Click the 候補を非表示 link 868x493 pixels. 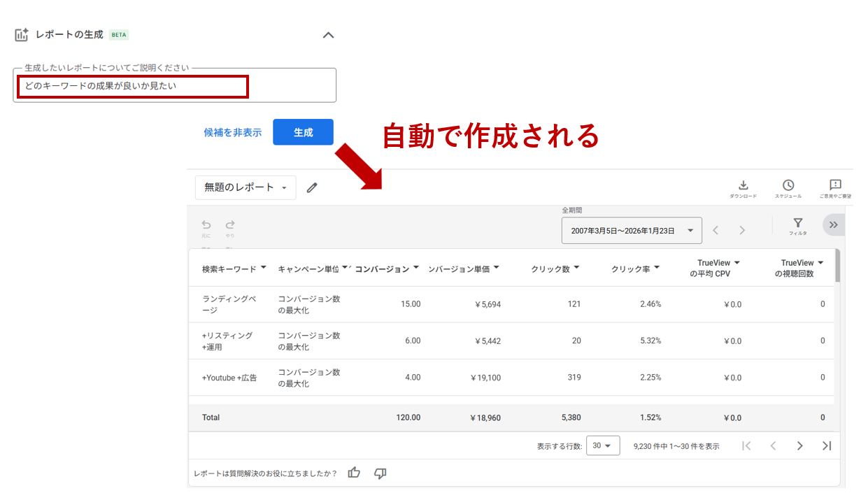233,132
